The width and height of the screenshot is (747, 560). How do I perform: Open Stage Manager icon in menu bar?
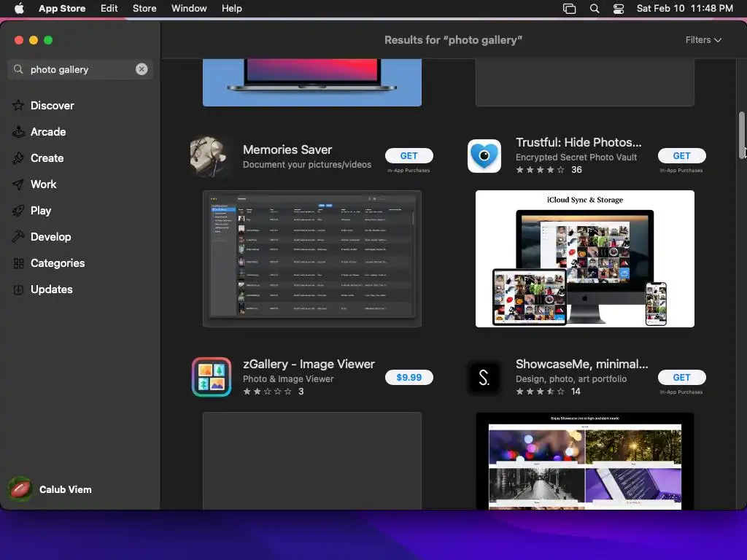tap(569, 9)
